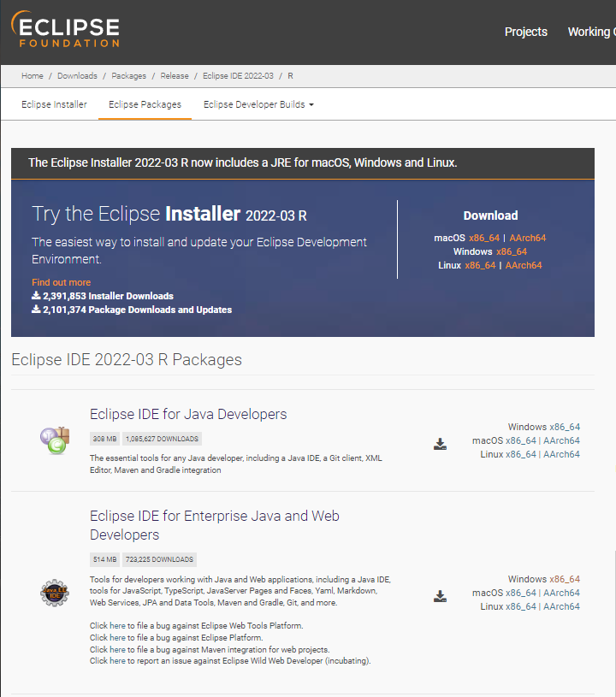Click 'here' to file Eclipse Platform bug
The image size is (616, 697).
click(x=117, y=638)
